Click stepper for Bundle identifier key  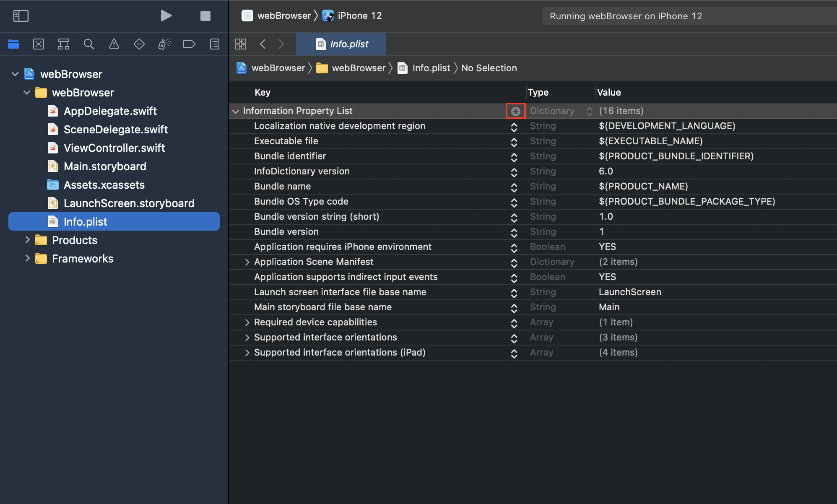(x=514, y=157)
